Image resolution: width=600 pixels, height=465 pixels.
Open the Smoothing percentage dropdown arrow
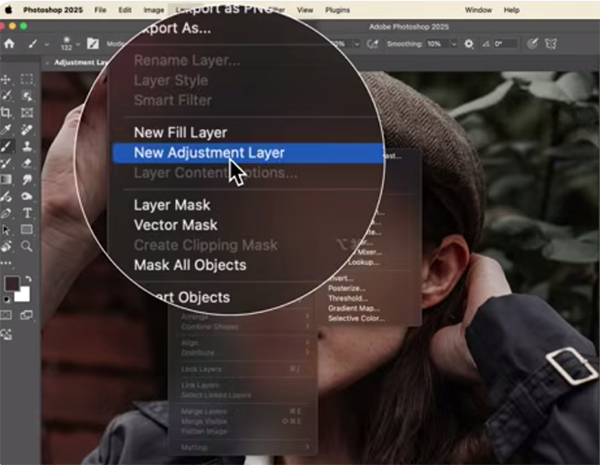pyautogui.click(x=454, y=44)
